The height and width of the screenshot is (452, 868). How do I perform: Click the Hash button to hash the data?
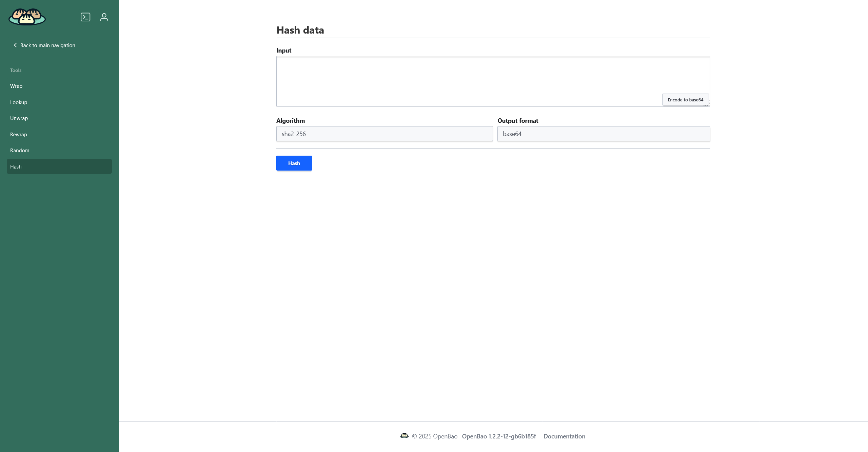294,163
